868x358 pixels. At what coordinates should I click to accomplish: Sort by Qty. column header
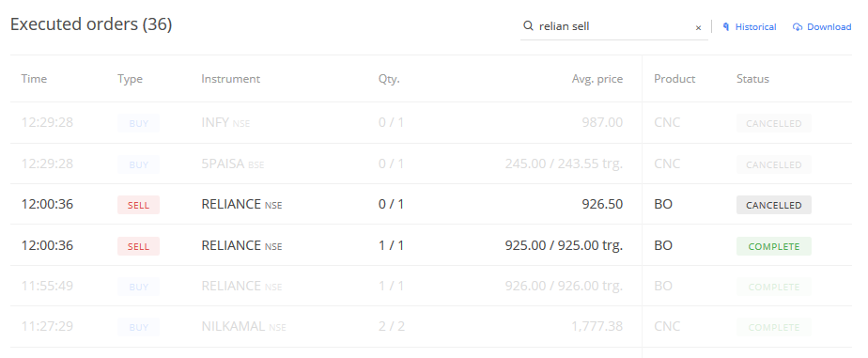(x=389, y=79)
